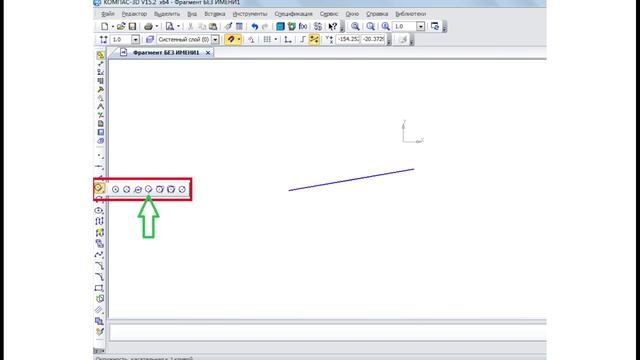Select the Point tool in left toolbar
Screen dimensions: 640x360
(x=100, y=156)
